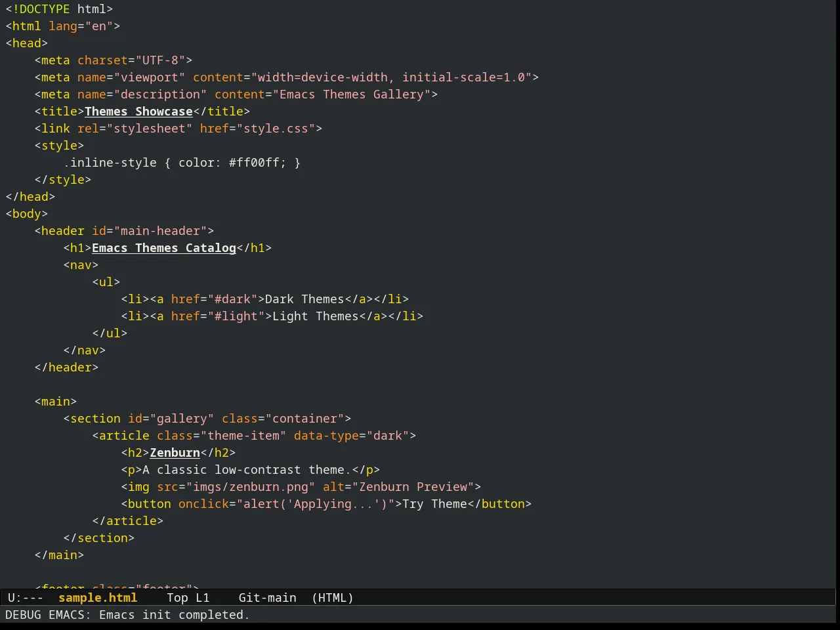This screenshot has width=840, height=630.
Task: Click the opening <main> tag
Action: coord(56,402)
